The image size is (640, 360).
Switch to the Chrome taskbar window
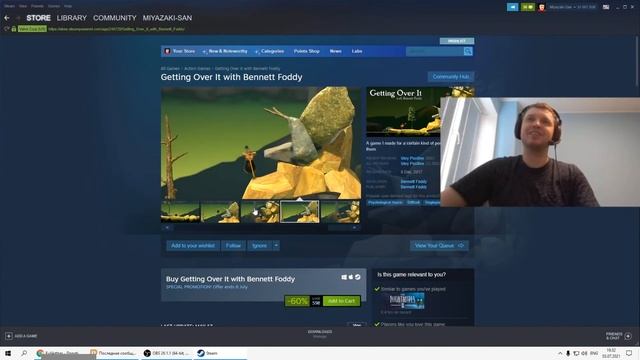coord(59,353)
